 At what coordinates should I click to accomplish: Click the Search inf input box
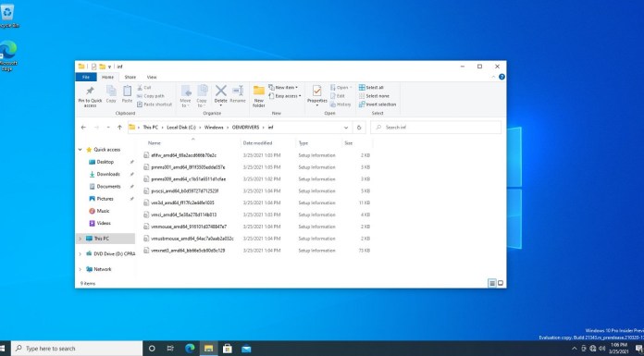[x=436, y=128]
